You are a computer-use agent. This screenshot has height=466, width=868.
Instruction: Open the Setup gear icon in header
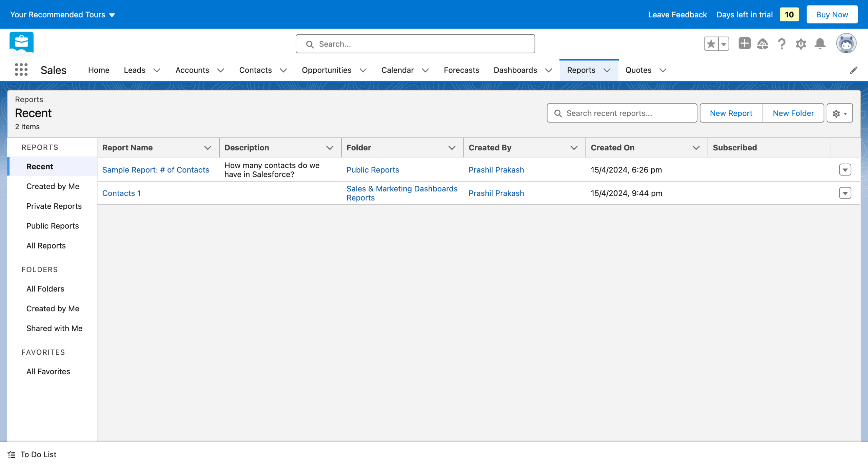801,44
